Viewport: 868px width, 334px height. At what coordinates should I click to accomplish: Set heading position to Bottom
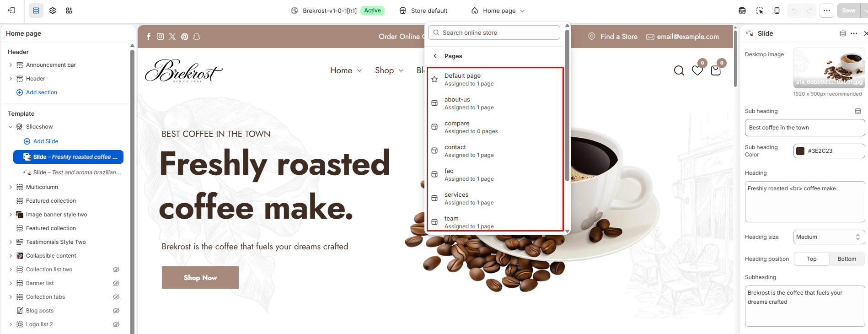[847, 259]
